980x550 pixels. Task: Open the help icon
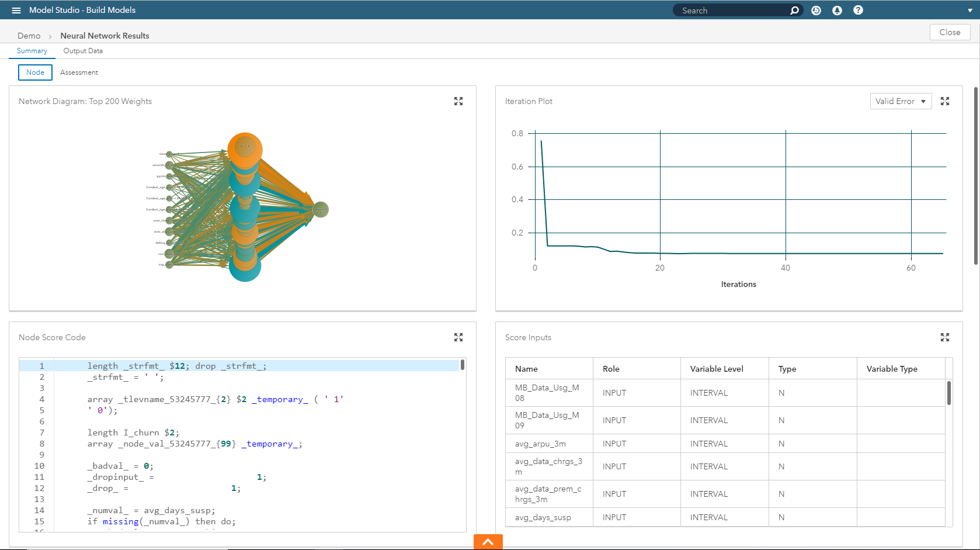tap(858, 10)
